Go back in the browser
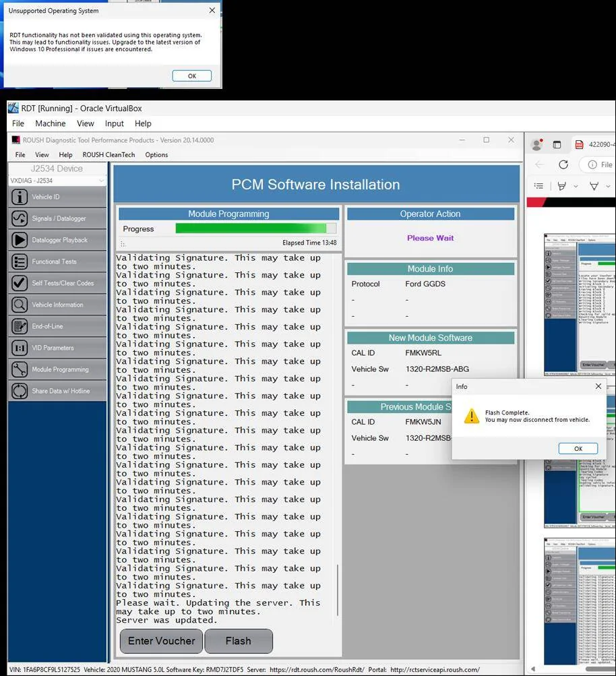 pos(539,164)
